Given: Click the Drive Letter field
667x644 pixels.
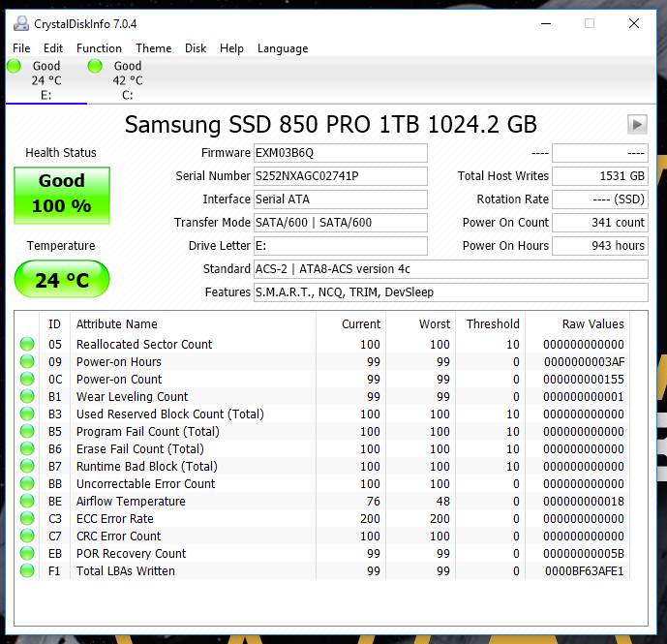Looking at the screenshot, I should (341, 246).
